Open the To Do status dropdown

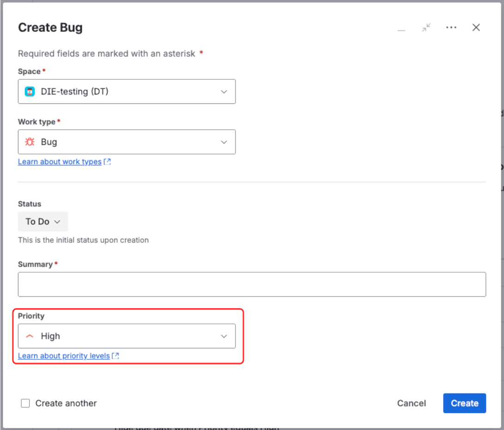(x=43, y=221)
